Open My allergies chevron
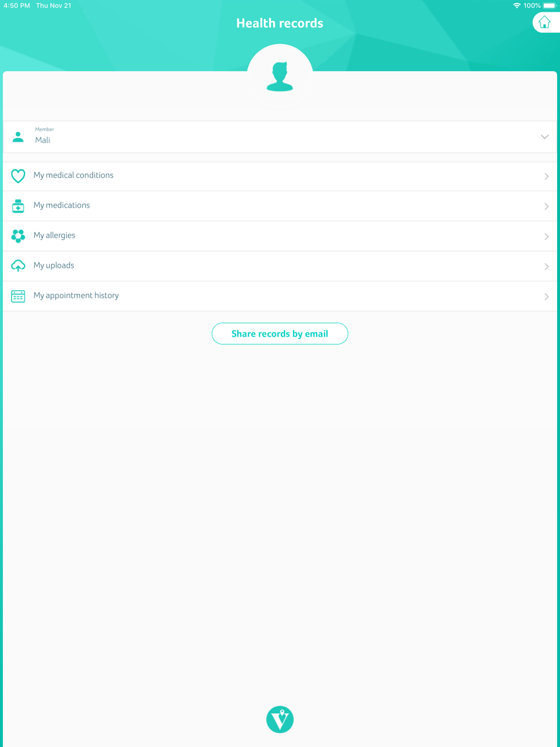Viewport: 560px width, 747px height. (x=547, y=236)
